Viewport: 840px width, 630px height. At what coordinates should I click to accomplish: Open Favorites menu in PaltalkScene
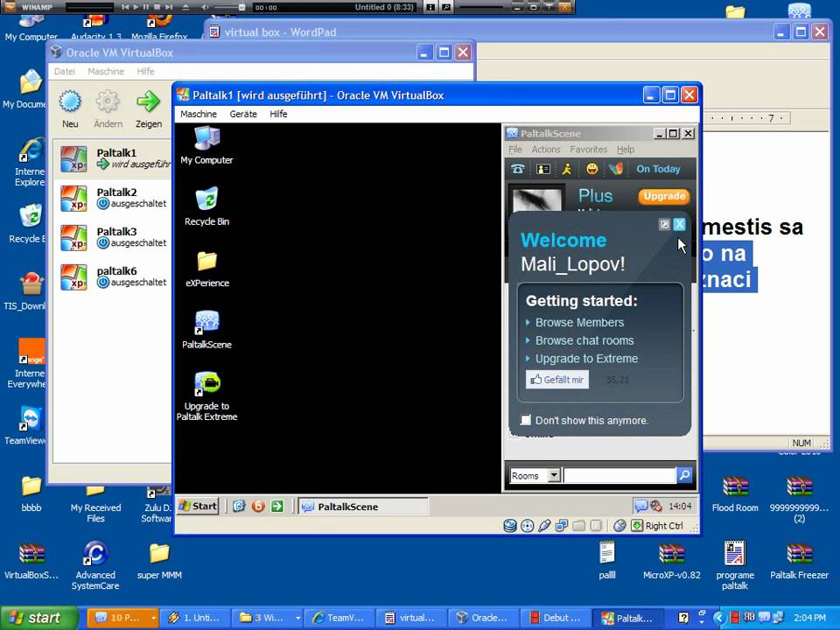(x=588, y=150)
